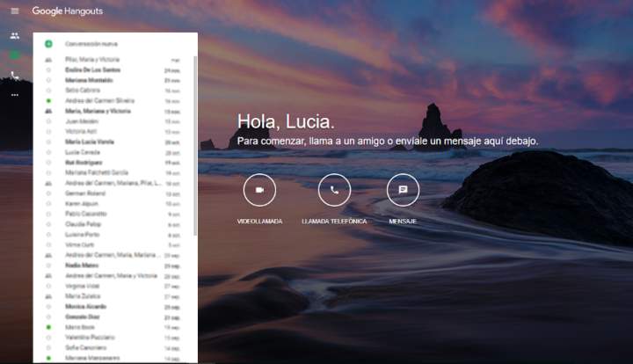Click the Mensaje message icon button

click(403, 190)
